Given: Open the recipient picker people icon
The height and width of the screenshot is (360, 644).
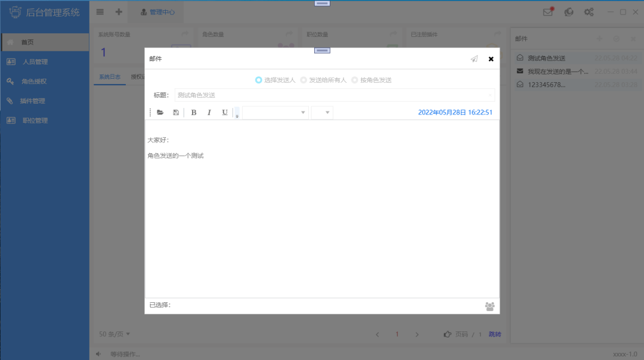Looking at the screenshot, I should (490, 306).
